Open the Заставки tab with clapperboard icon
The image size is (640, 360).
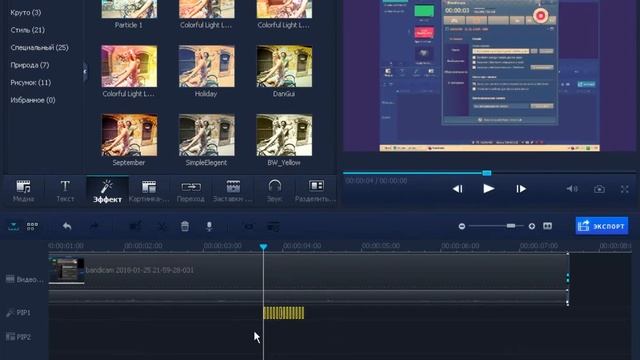point(233,191)
